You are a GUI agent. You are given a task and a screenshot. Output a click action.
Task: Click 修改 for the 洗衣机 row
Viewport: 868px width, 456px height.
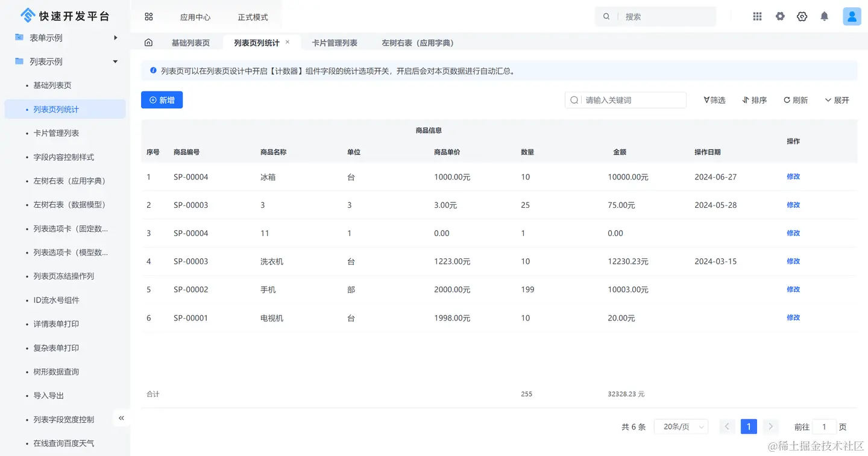pos(793,261)
